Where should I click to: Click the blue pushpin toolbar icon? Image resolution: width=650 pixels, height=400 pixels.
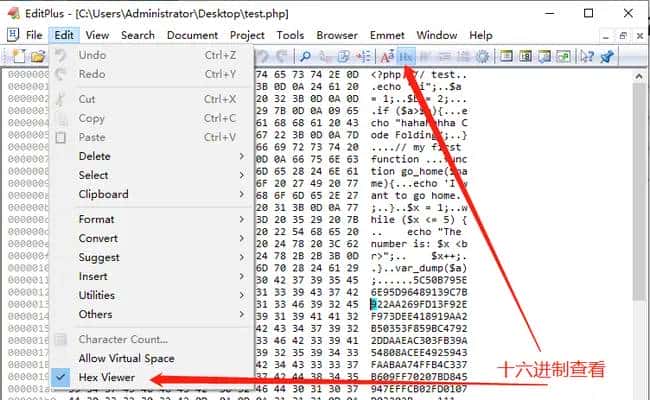point(607,56)
